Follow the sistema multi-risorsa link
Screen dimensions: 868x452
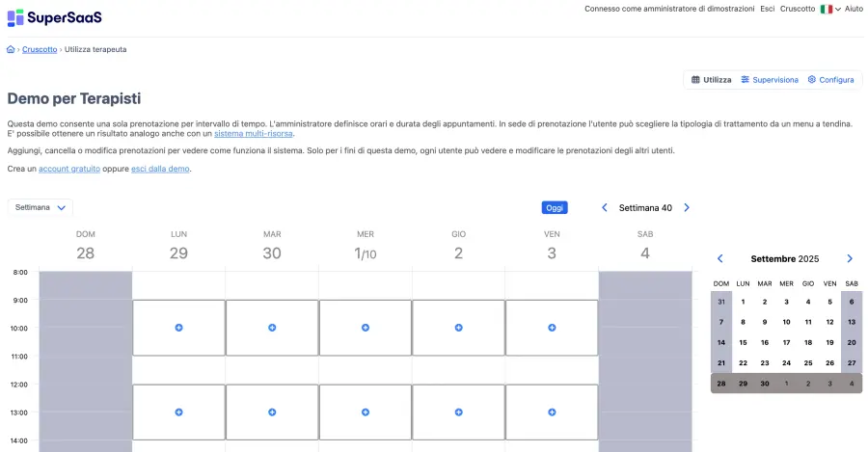tap(254, 133)
